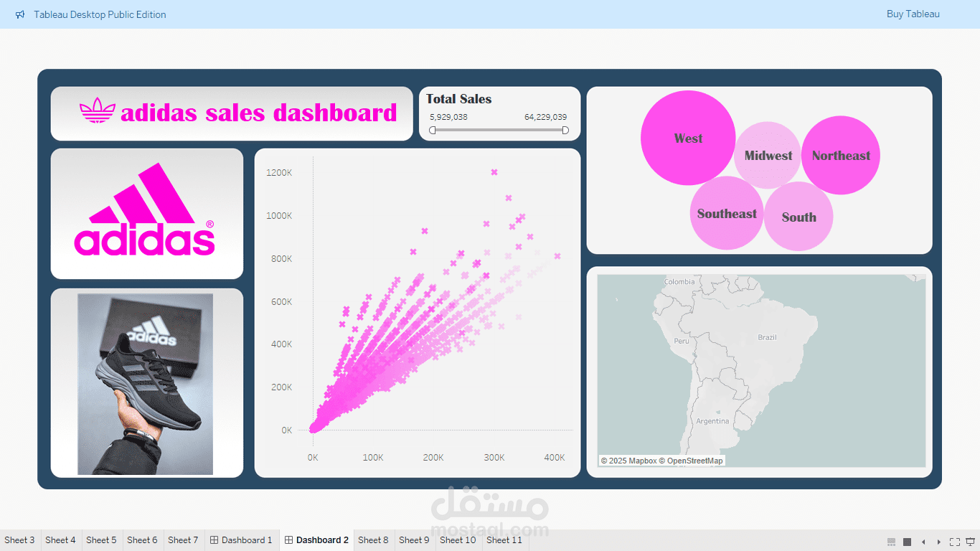Click Peru on the map
The width and height of the screenshot is (980, 551).
pyautogui.click(x=682, y=341)
